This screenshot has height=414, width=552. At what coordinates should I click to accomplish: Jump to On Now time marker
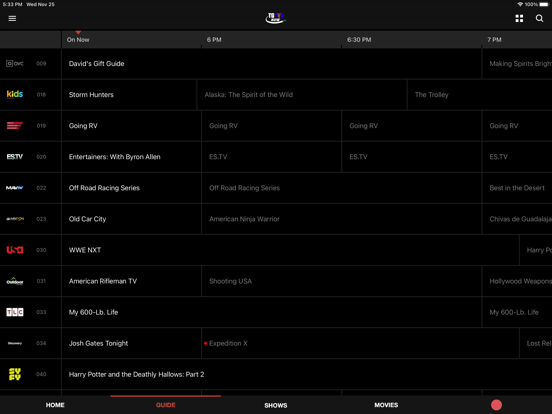click(78, 39)
